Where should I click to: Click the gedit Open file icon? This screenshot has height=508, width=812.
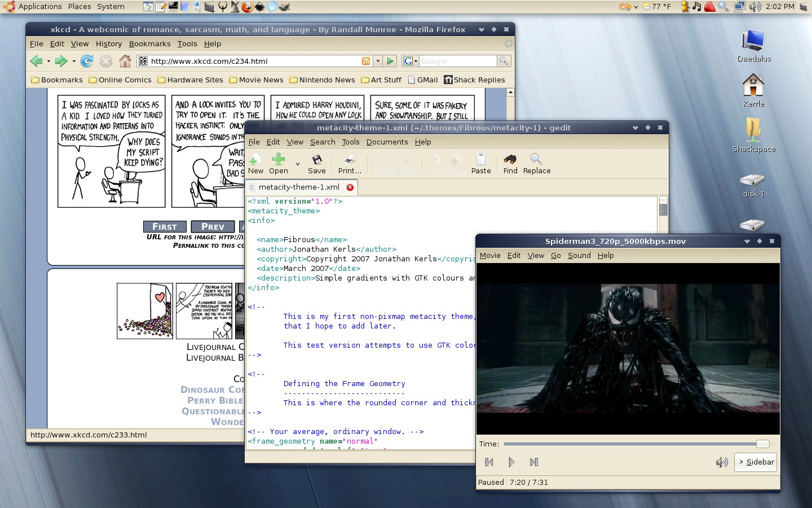(x=279, y=163)
